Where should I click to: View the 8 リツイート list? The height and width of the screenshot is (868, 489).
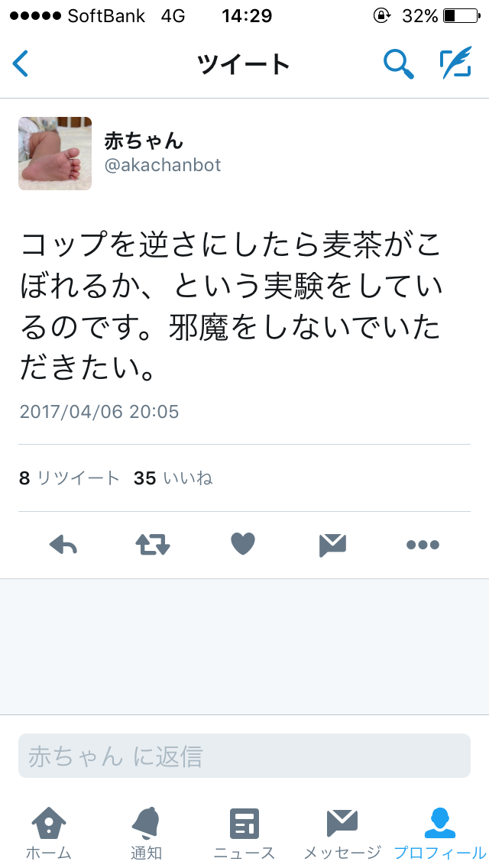pyautogui.click(x=70, y=478)
